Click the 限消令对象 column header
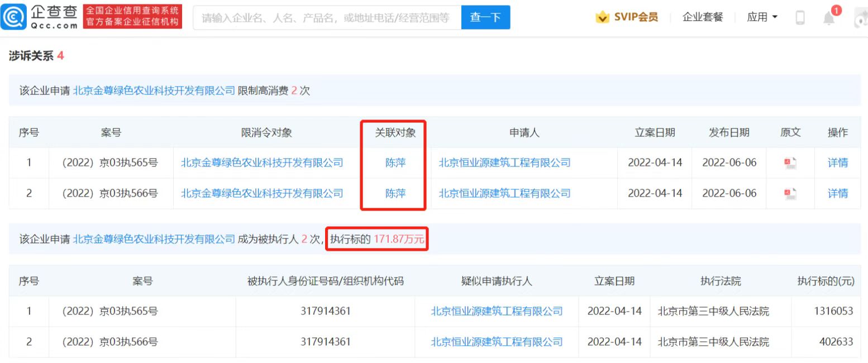The image size is (868, 363). [266, 132]
